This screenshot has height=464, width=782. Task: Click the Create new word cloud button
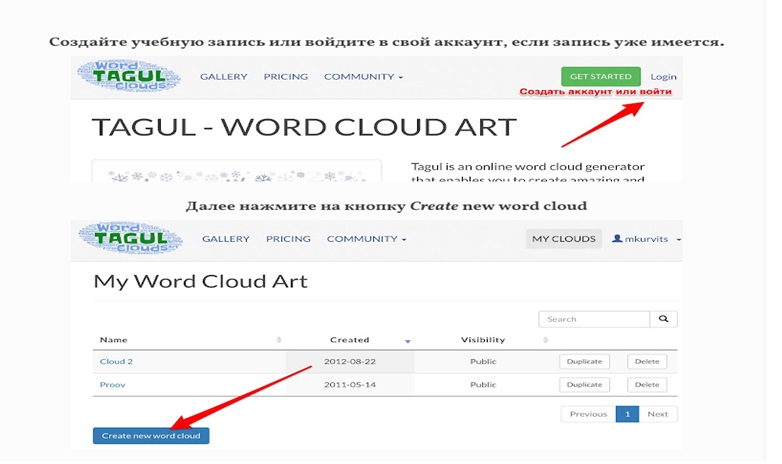click(x=151, y=436)
